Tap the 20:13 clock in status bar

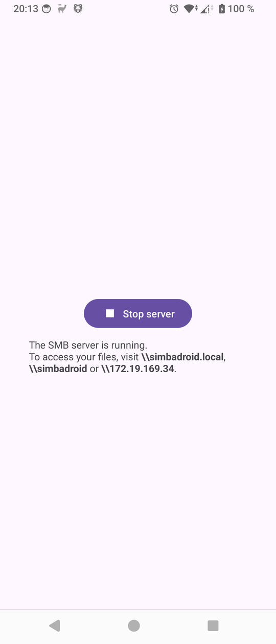26,9
